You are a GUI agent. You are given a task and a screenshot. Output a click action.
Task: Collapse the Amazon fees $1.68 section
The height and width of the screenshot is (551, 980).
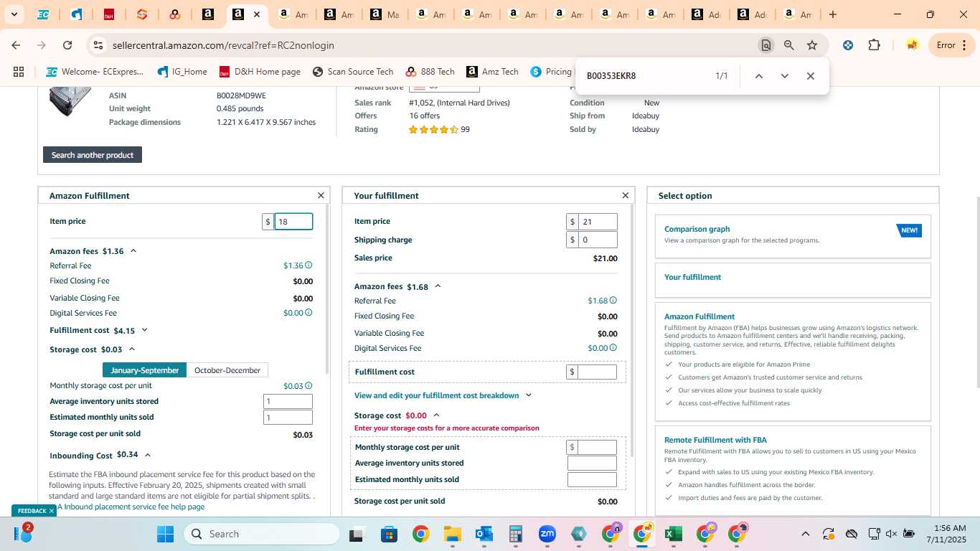[438, 286]
